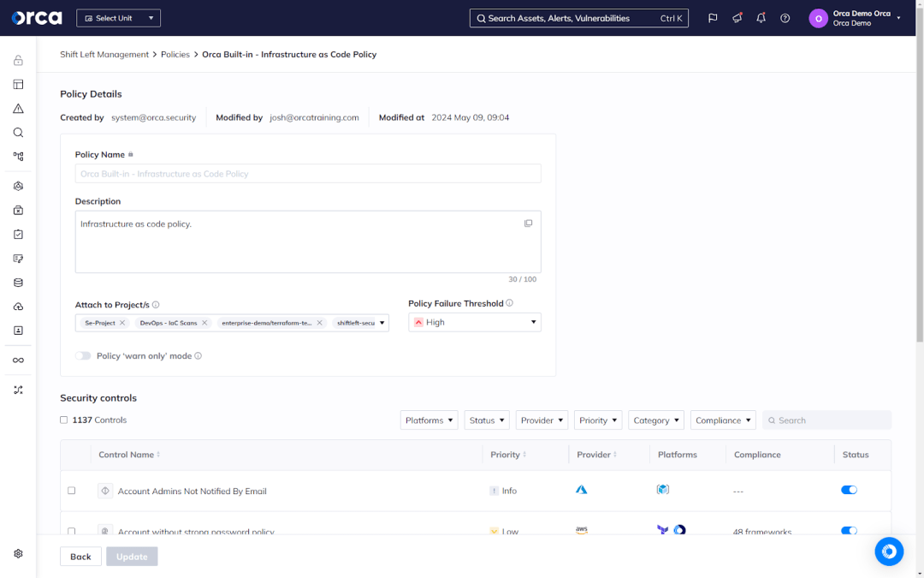Open the person card icon in the sidebar
924x578 pixels.
coord(18,331)
